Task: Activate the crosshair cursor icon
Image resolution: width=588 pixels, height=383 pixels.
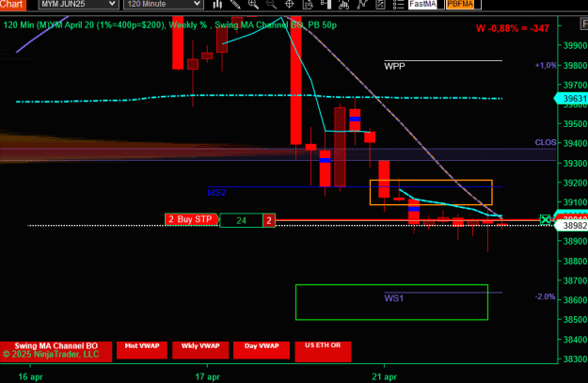Action: coord(289,4)
